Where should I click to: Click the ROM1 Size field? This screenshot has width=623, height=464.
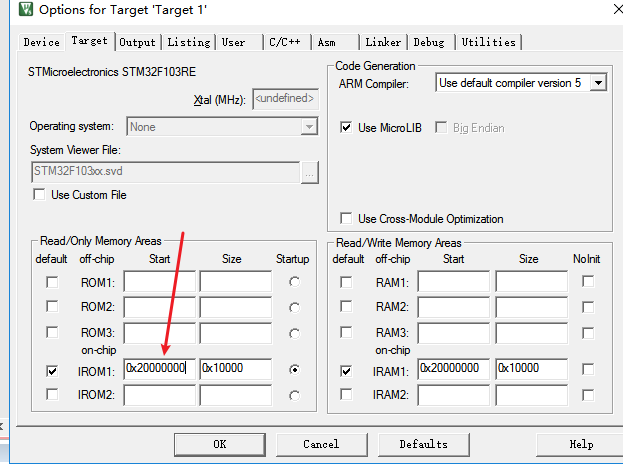coord(236,282)
